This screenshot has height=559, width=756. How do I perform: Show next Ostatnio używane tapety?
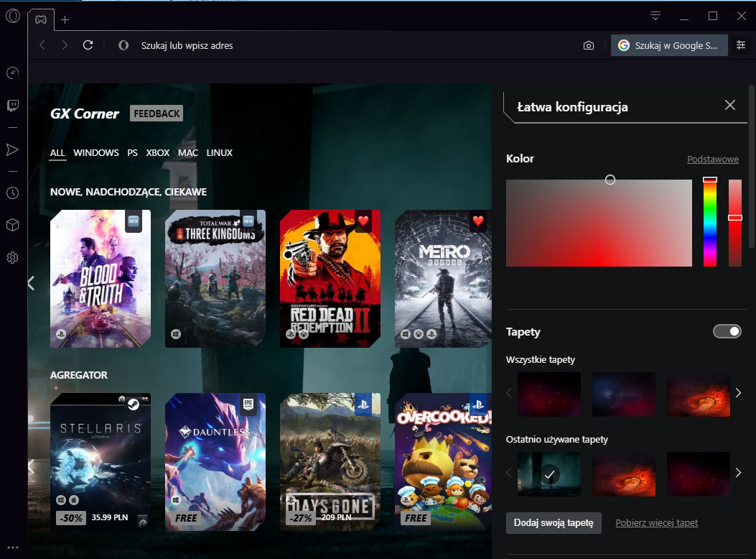(738, 472)
